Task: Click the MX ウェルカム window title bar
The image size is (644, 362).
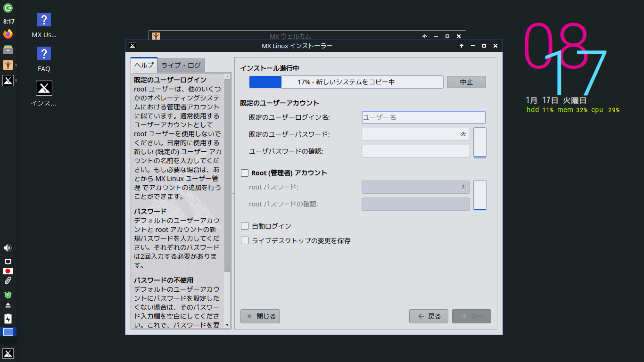Action: coord(290,36)
